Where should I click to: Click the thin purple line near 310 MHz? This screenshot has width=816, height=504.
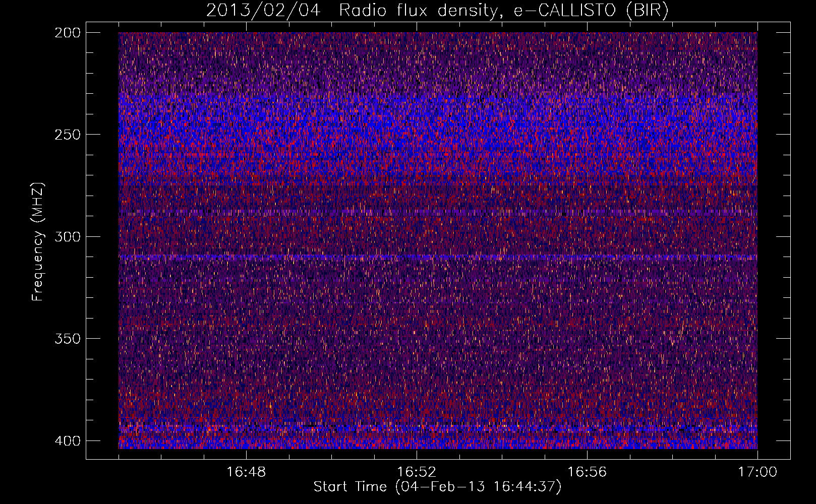(x=438, y=257)
